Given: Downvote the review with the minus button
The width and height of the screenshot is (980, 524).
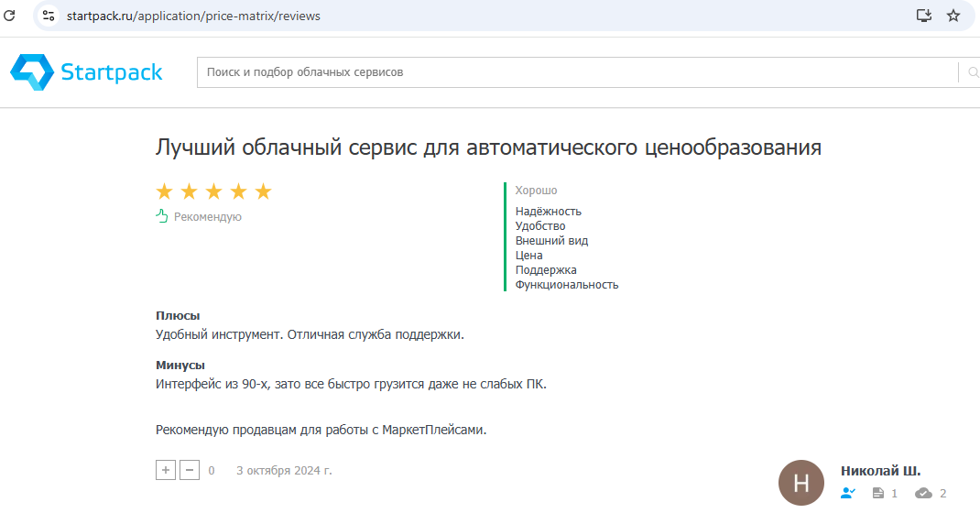Looking at the screenshot, I should (x=190, y=470).
